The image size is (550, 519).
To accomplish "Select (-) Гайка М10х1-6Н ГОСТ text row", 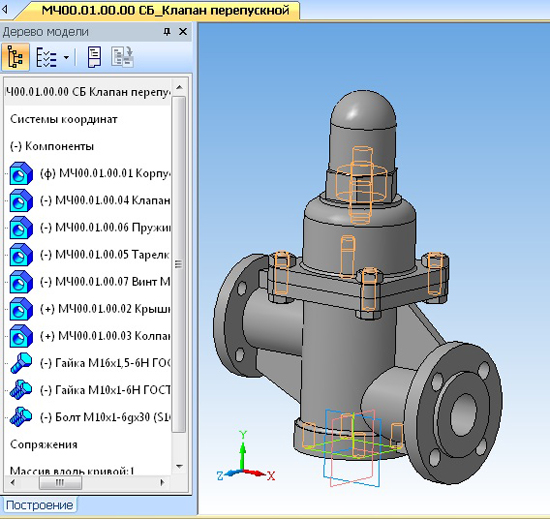I will pos(105,390).
